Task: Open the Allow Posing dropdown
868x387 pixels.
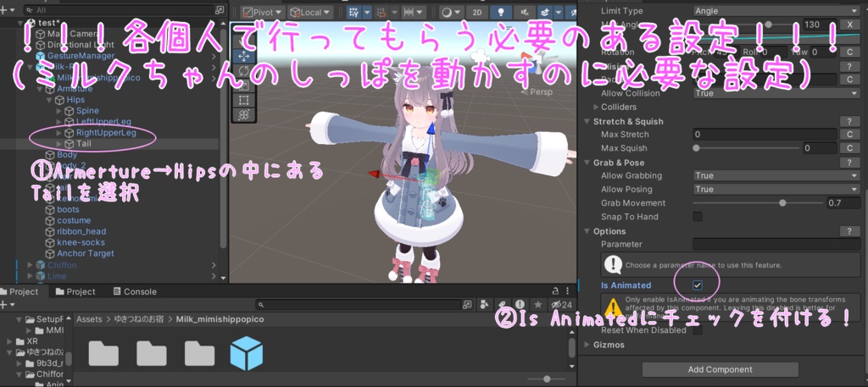Action: tap(776, 189)
